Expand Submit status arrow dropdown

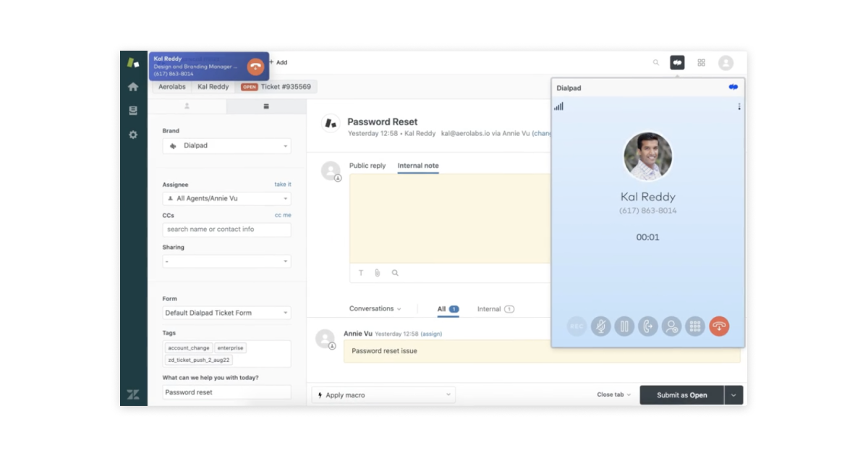pos(734,395)
